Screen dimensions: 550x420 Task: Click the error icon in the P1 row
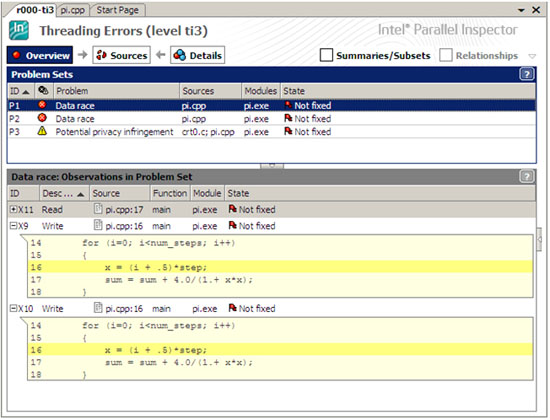pos(42,105)
